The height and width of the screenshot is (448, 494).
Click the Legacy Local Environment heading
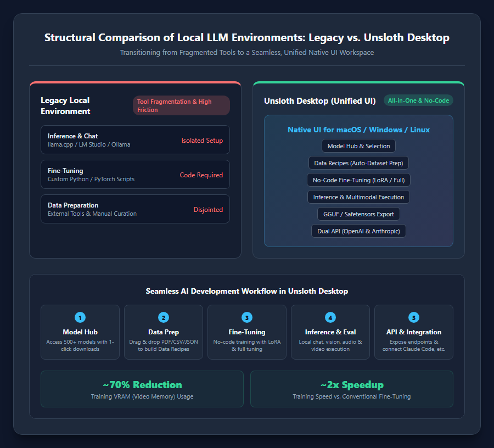65,106
